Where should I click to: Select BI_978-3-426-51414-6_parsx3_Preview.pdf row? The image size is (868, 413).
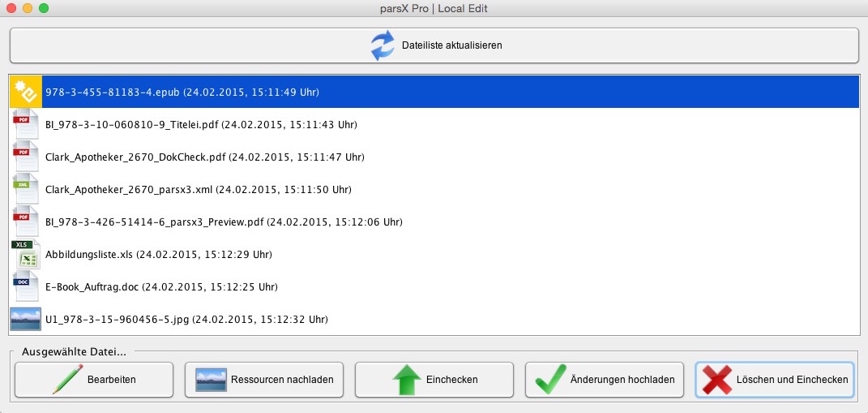click(434, 222)
